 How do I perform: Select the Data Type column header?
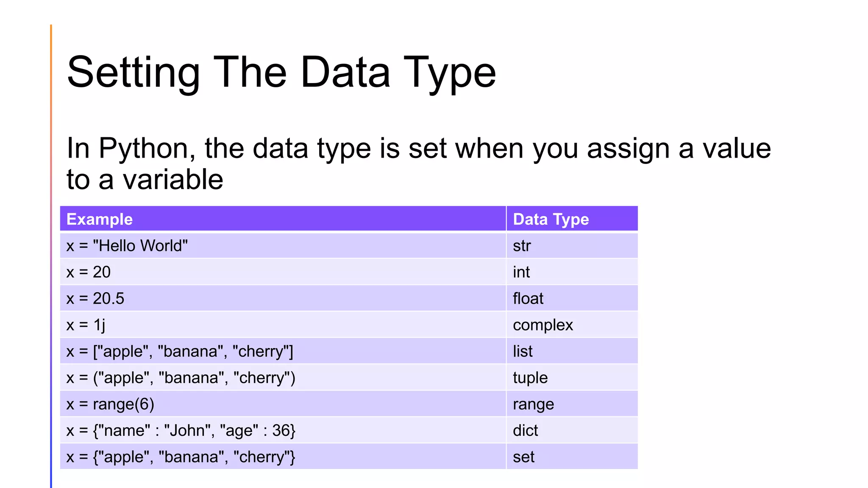(x=572, y=219)
